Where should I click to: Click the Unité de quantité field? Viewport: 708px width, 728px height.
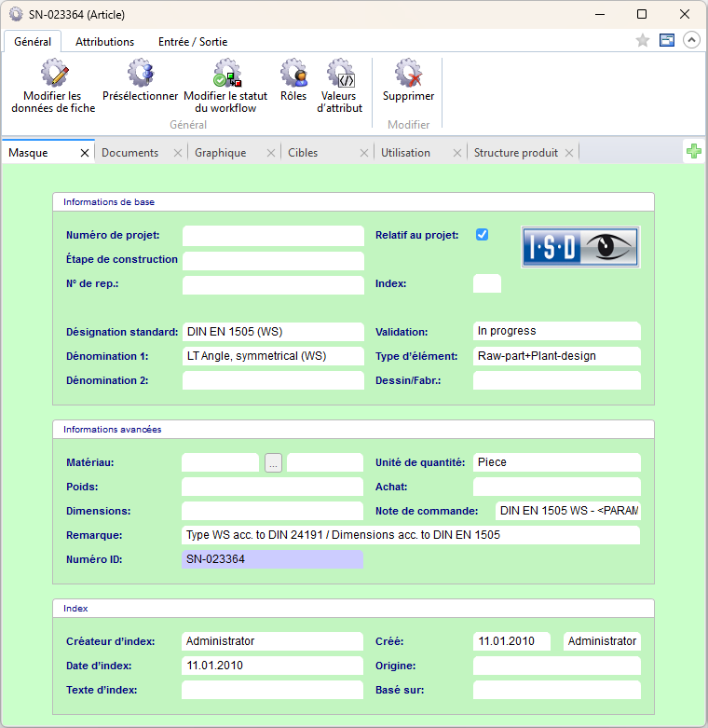556,462
